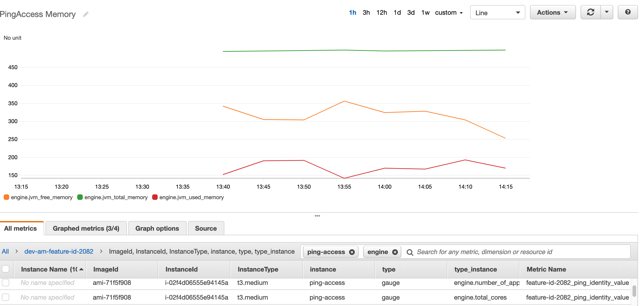The width and height of the screenshot is (644, 306).
Task: Remove the ping-access filter chip
Action: pos(352,252)
